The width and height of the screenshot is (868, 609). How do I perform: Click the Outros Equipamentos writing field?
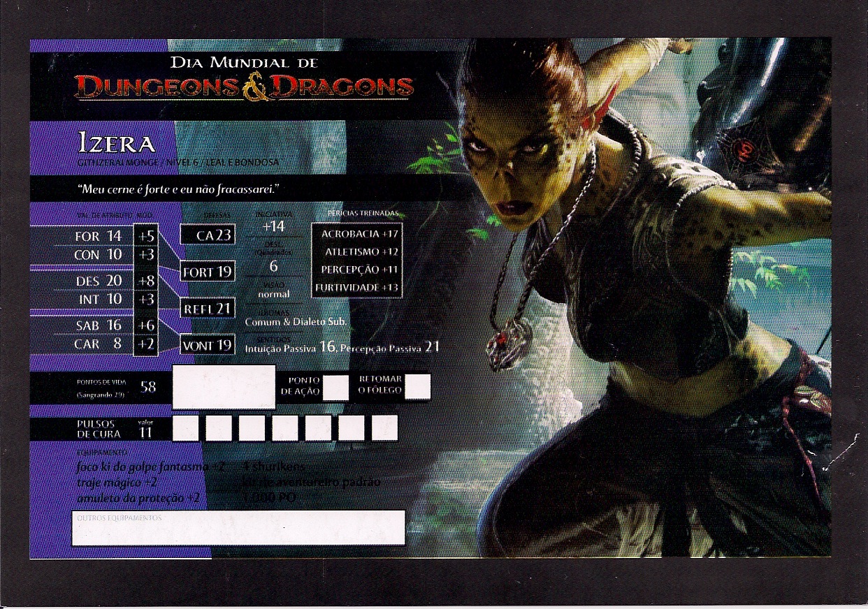click(238, 528)
